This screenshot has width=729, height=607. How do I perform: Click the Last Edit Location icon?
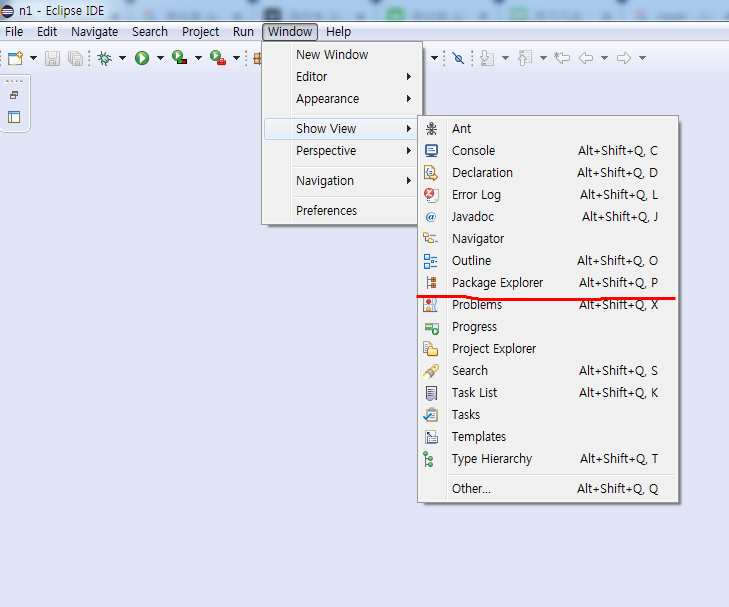tap(562, 58)
